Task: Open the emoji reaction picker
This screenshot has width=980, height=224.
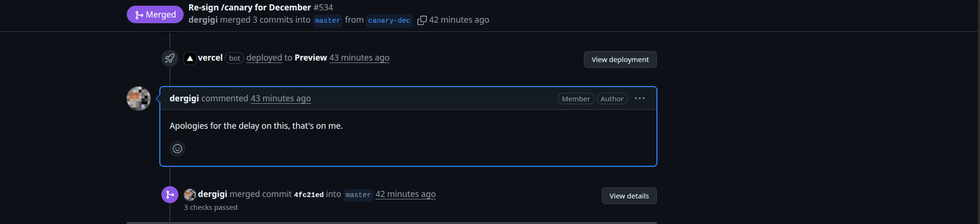Action: coord(177,149)
